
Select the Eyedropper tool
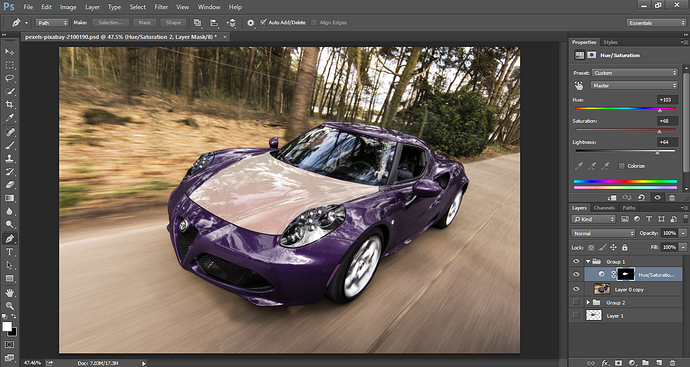[x=9, y=117]
